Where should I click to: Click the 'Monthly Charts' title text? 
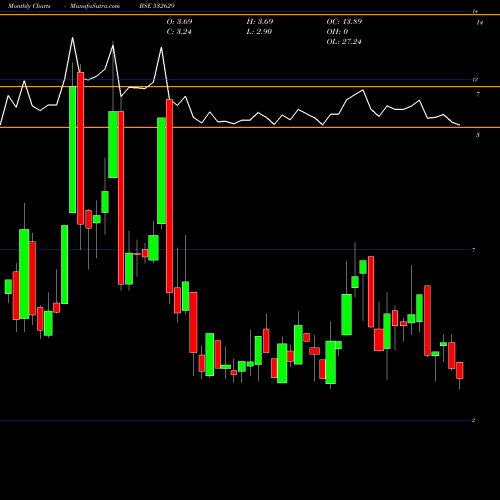(x=29, y=6)
